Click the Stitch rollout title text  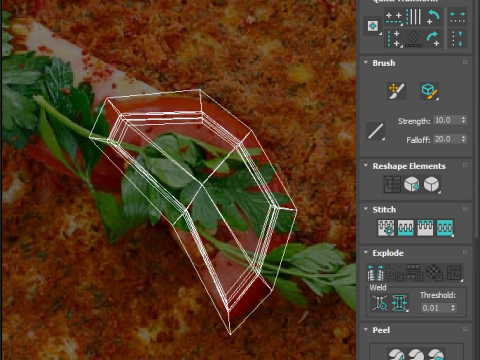click(x=384, y=209)
